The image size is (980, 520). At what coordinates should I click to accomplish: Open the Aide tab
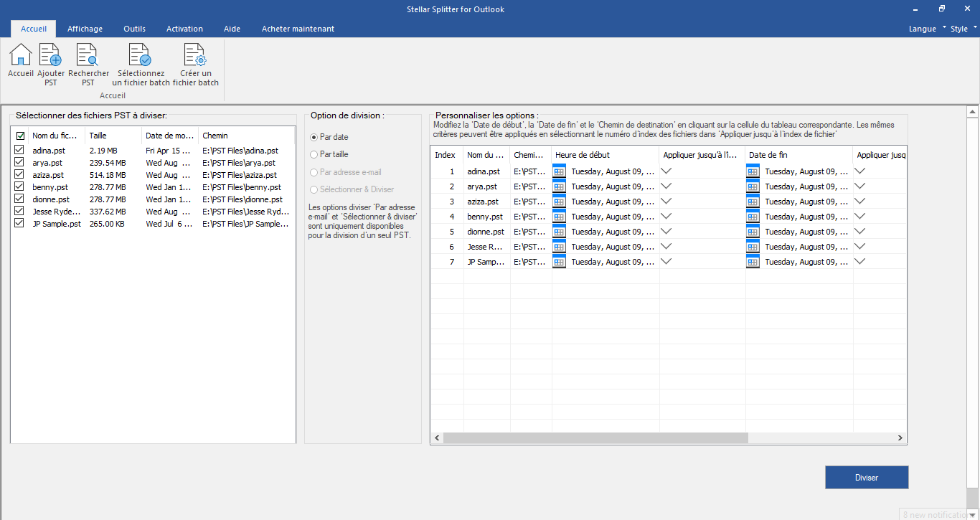click(232, 29)
